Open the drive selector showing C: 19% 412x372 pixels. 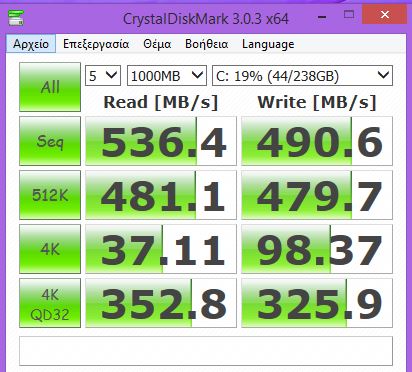(x=302, y=76)
